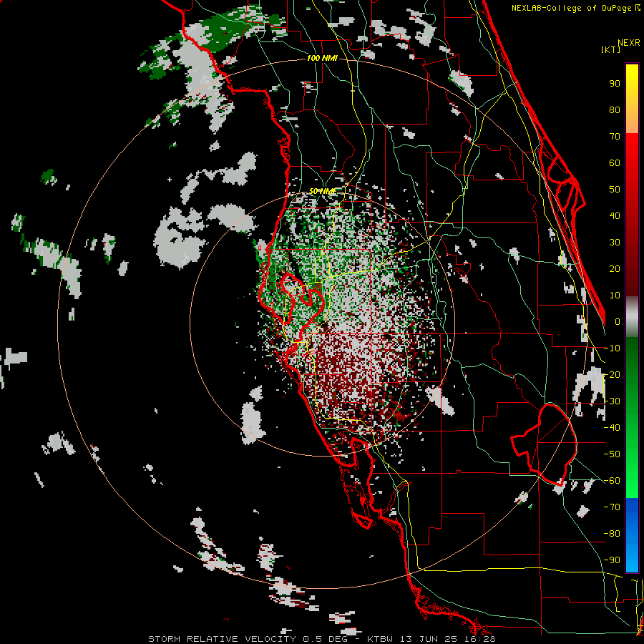Click the positive 40 scale value

tap(615, 215)
